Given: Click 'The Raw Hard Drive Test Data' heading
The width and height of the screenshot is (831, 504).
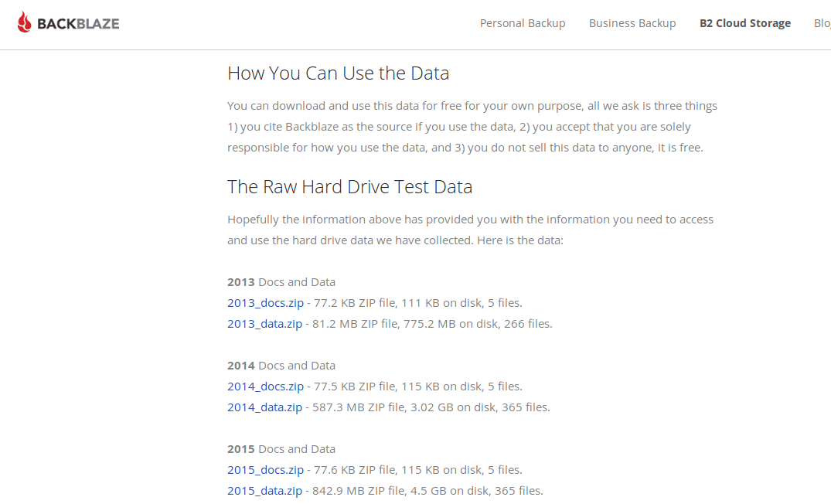Looking at the screenshot, I should click(349, 186).
